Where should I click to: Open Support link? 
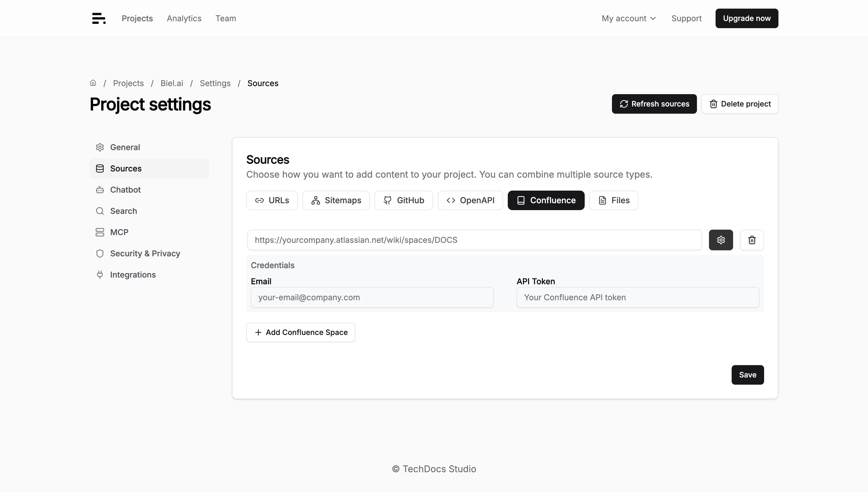[686, 18]
